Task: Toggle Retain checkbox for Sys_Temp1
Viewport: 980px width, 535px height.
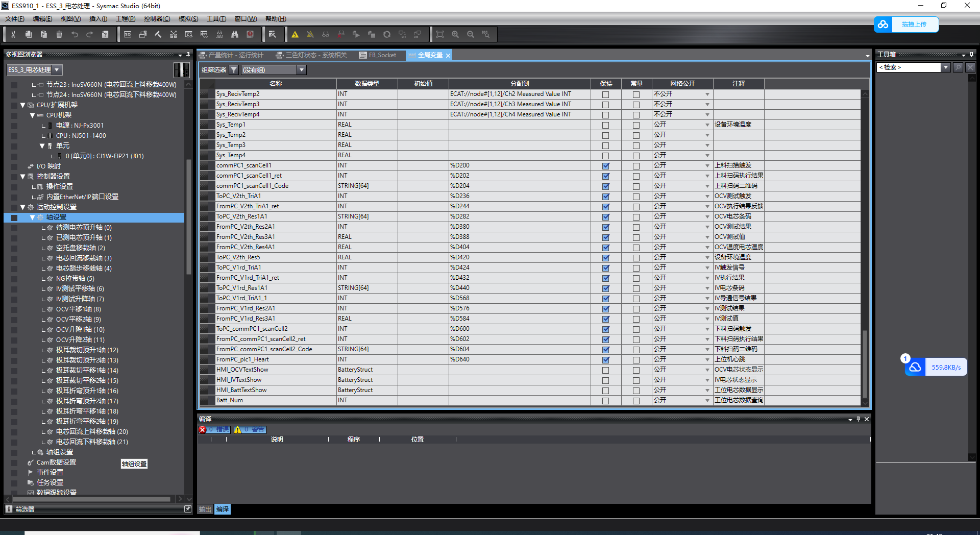Action: [605, 125]
